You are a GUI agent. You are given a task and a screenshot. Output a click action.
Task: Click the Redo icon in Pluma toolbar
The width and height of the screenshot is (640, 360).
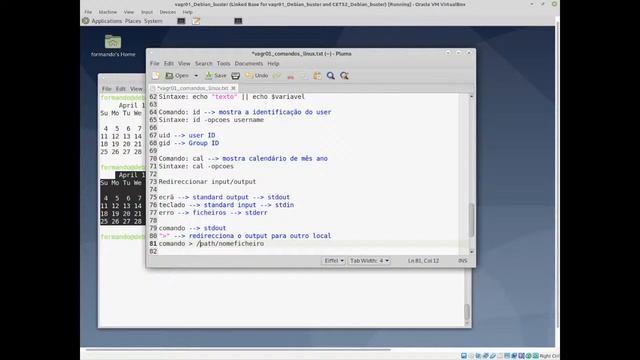click(x=277, y=76)
